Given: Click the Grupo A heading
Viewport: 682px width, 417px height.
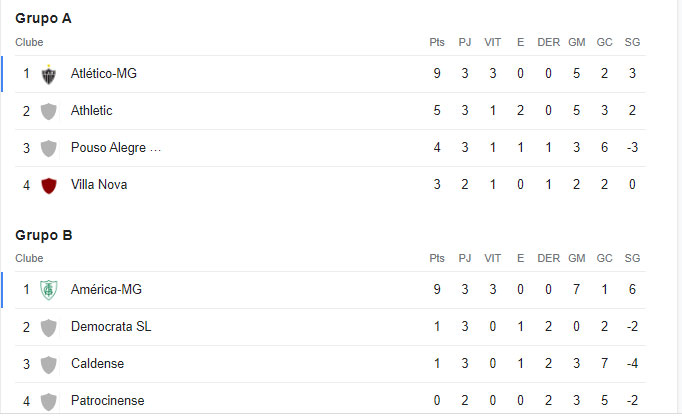Looking at the screenshot, I should tap(43, 19).
